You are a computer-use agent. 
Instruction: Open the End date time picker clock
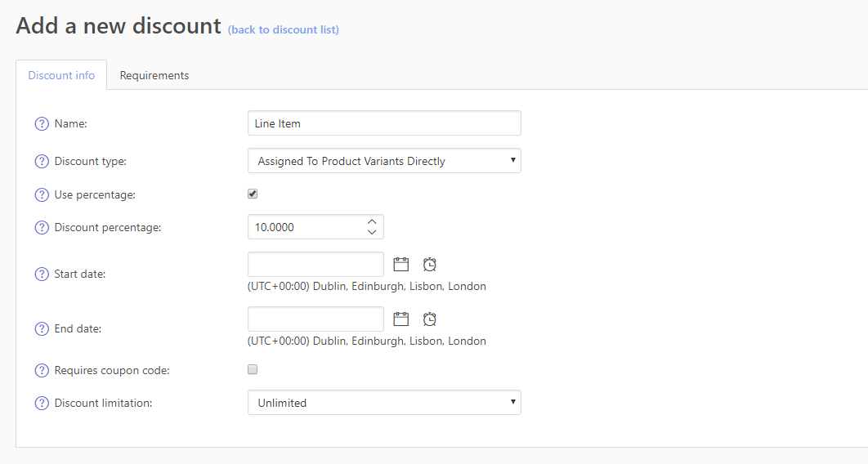coord(429,319)
